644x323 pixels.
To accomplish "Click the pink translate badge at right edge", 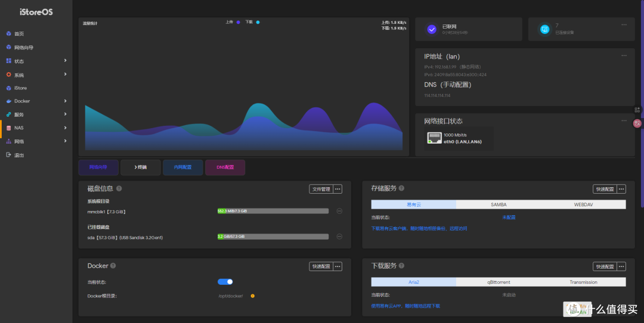I will coord(637,123).
